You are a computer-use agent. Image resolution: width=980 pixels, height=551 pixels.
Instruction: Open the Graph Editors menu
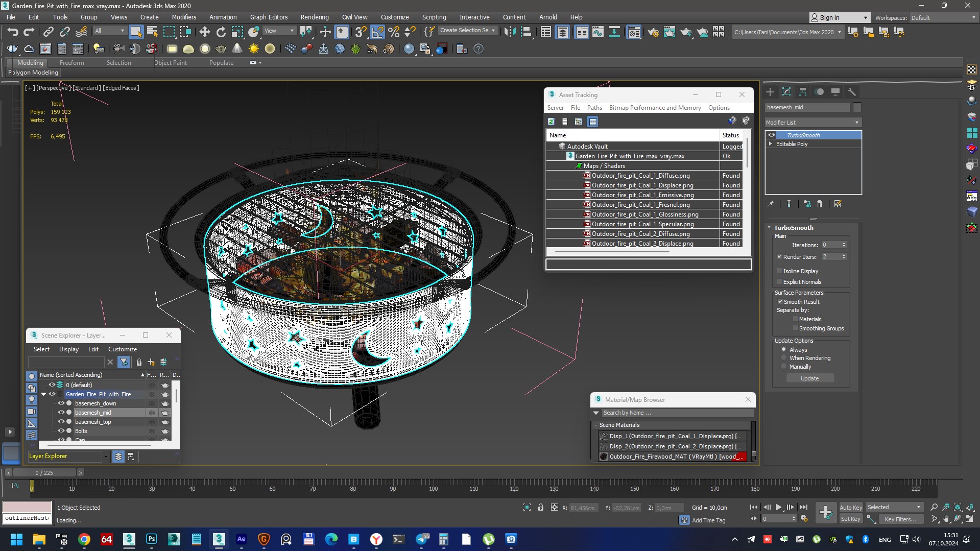tap(269, 17)
